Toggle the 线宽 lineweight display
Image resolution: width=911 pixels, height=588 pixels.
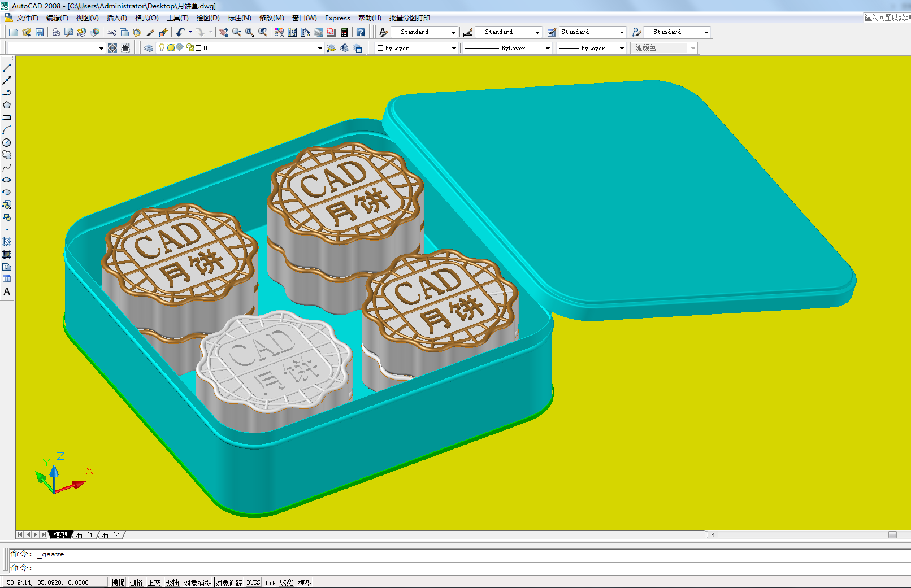(287, 582)
